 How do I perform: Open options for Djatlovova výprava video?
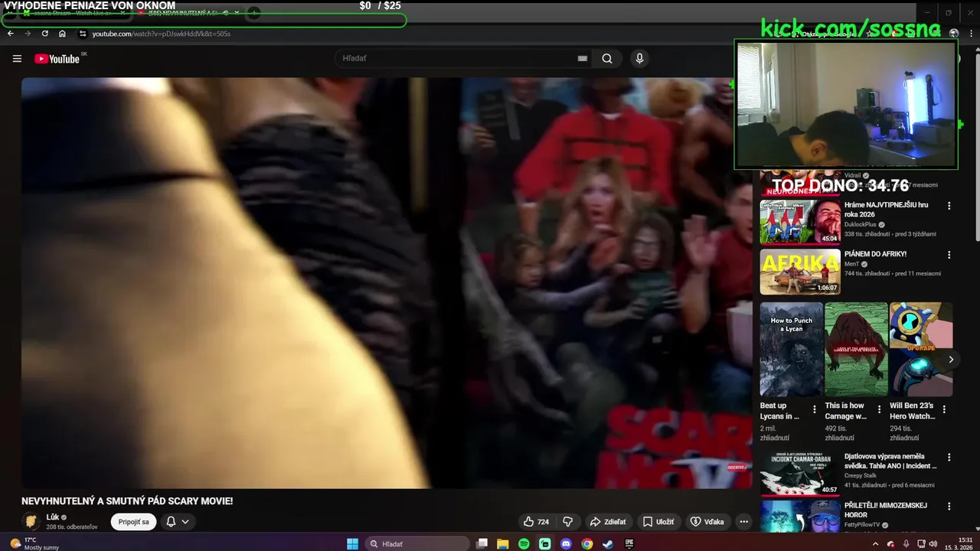[x=949, y=458]
